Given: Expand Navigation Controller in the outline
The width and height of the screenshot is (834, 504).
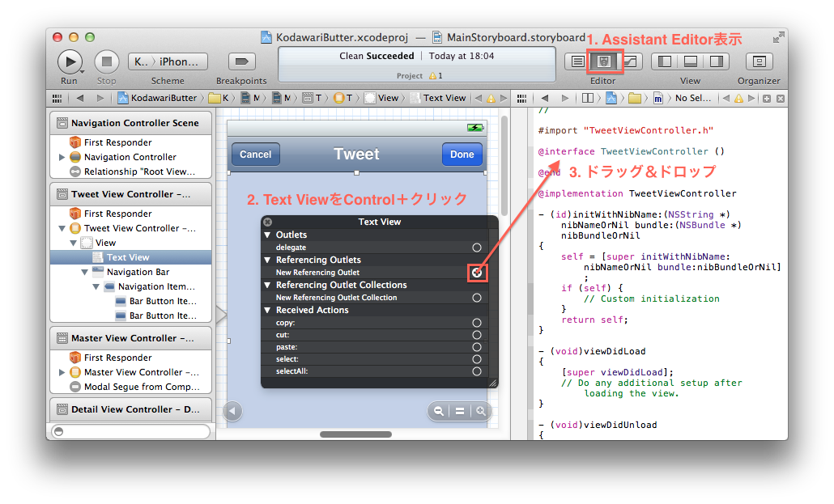Looking at the screenshot, I should tap(62, 157).
